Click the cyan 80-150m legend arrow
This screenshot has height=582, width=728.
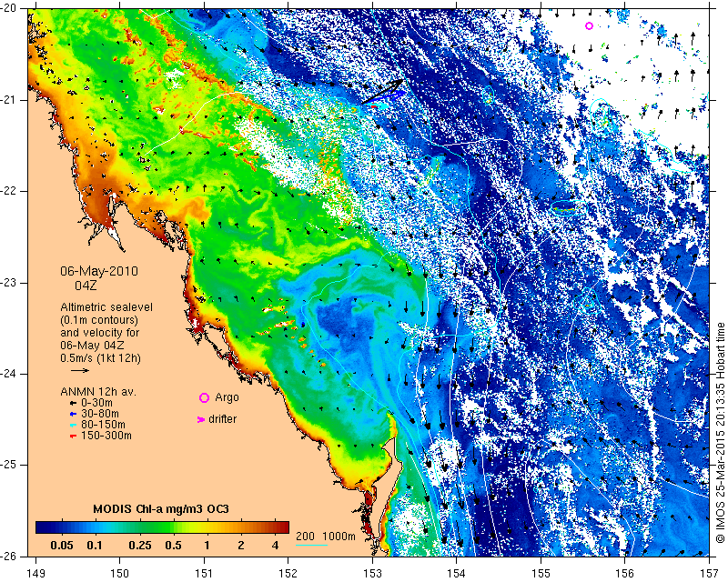(x=73, y=425)
